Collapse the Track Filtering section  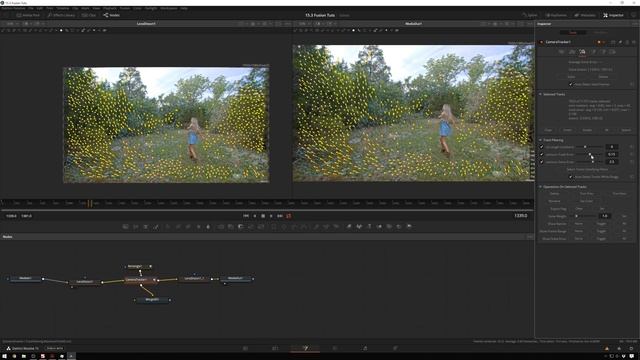(x=540, y=140)
